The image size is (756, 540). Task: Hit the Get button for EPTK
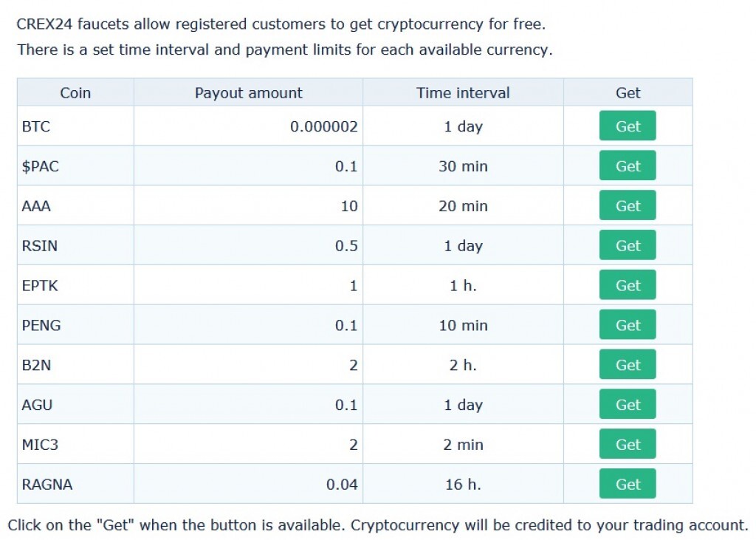[627, 286]
